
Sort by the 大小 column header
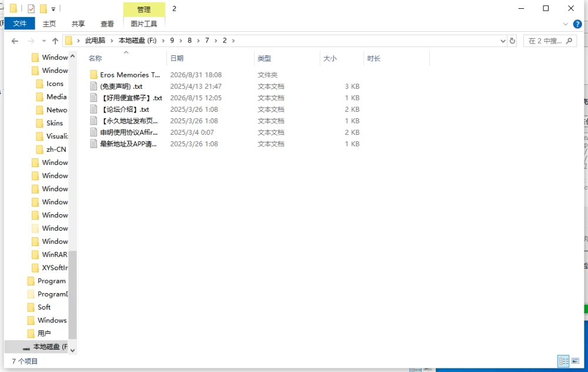point(330,58)
